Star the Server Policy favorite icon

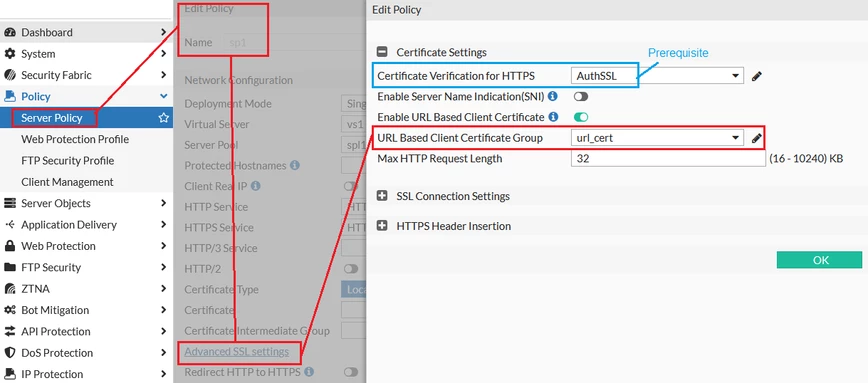(163, 118)
